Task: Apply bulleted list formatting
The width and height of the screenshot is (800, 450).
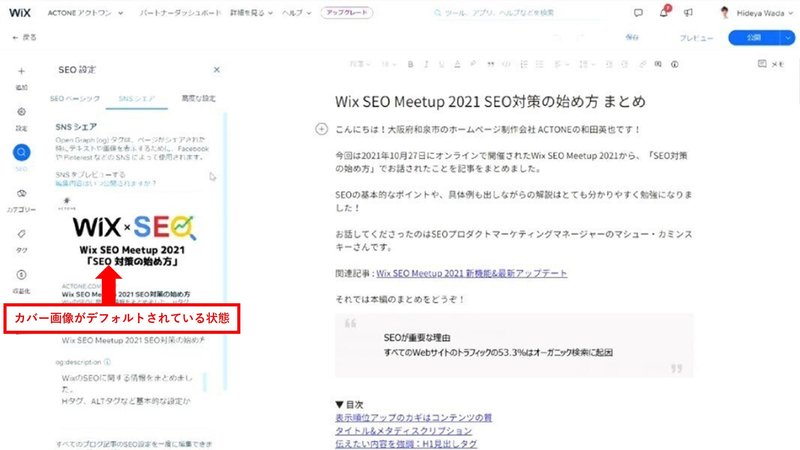Action: pyautogui.click(x=539, y=64)
